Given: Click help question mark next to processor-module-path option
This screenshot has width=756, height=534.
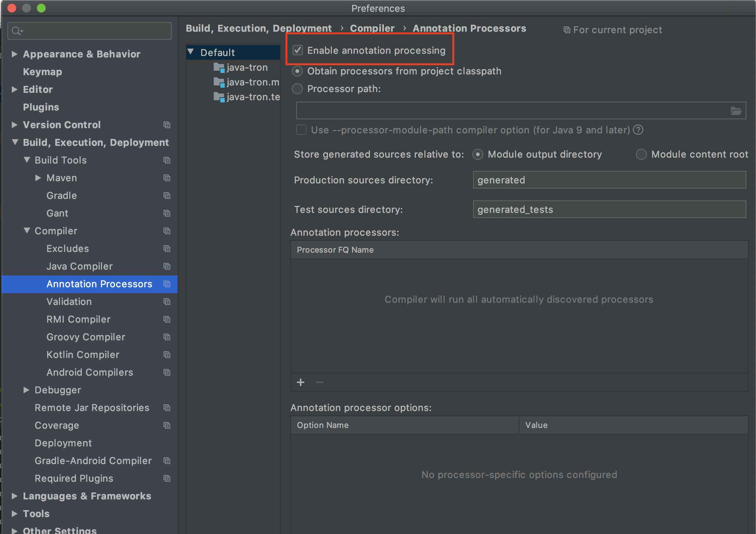Looking at the screenshot, I should [x=638, y=130].
